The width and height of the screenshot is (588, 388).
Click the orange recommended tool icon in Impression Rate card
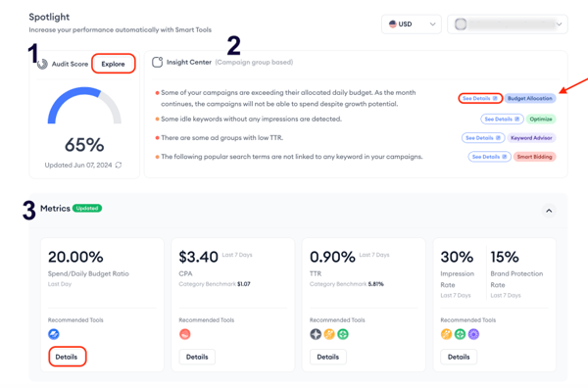(x=446, y=334)
